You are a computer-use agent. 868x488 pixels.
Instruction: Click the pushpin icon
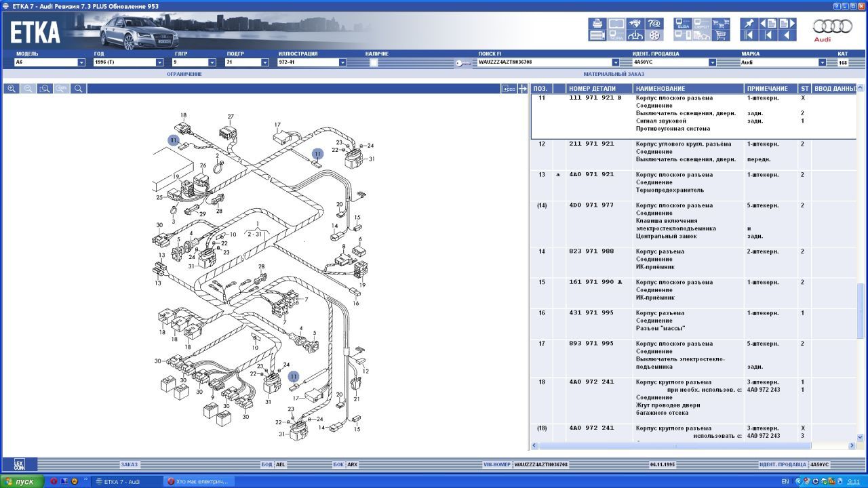[x=749, y=24]
